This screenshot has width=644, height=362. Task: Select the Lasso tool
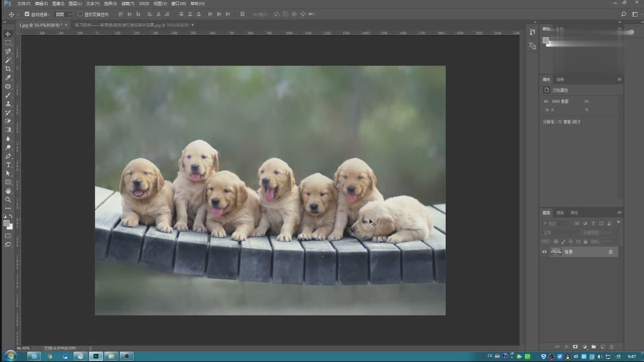pyautogui.click(x=8, y=51)
